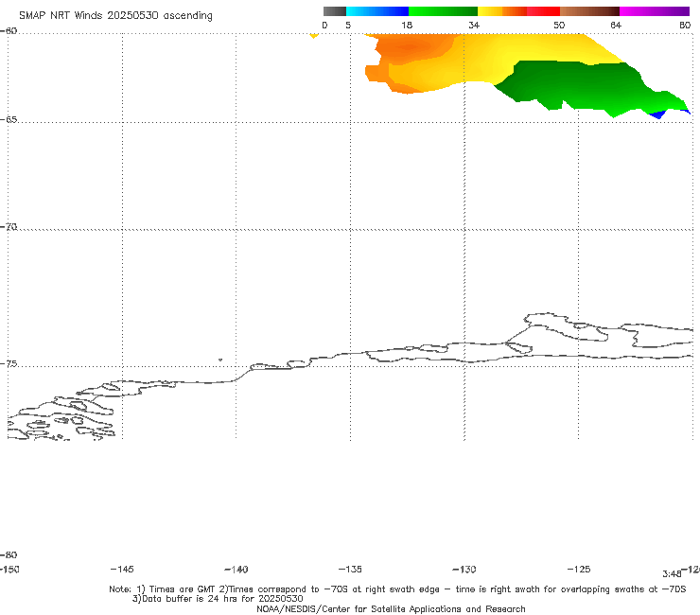Select the gray segment of the color bar

coord(335,11)
